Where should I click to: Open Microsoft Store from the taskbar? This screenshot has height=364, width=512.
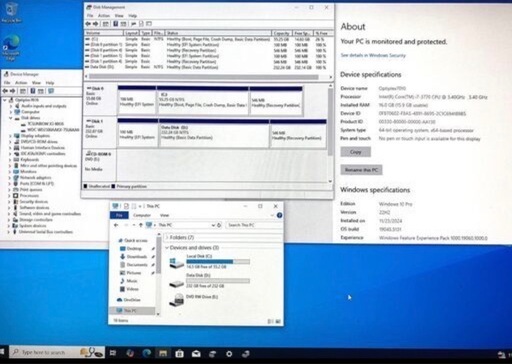pos(179,353)
